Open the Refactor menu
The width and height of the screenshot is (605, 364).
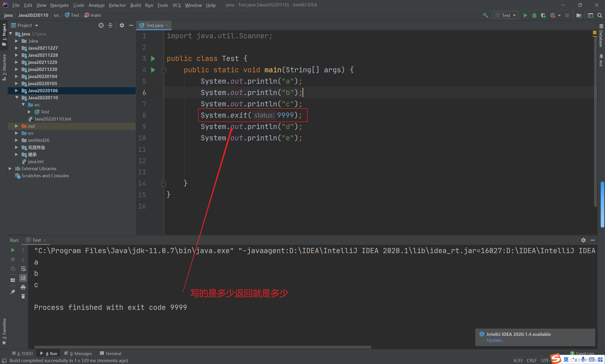(x=117, y=5)
